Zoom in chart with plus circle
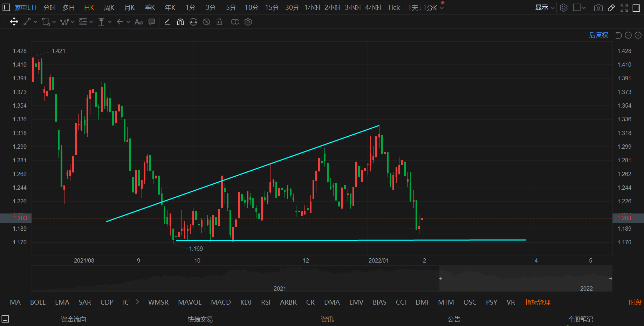The width and height of the screenshot is (644, 326). (x=638, y=35)
